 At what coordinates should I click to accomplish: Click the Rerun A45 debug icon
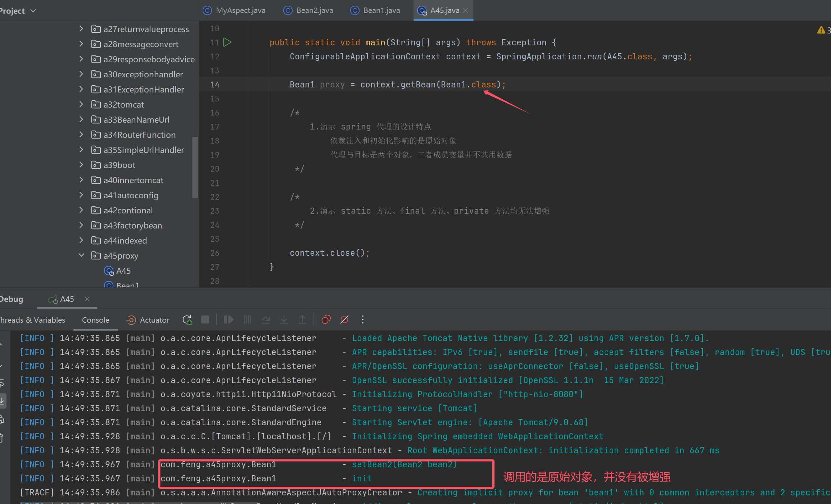click(x=187, y=319)
